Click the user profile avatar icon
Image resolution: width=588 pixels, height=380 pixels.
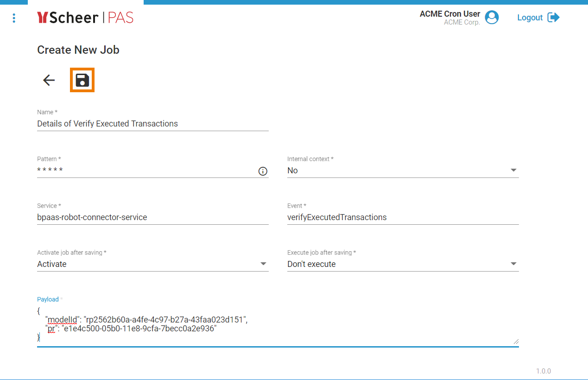(492, 18)
